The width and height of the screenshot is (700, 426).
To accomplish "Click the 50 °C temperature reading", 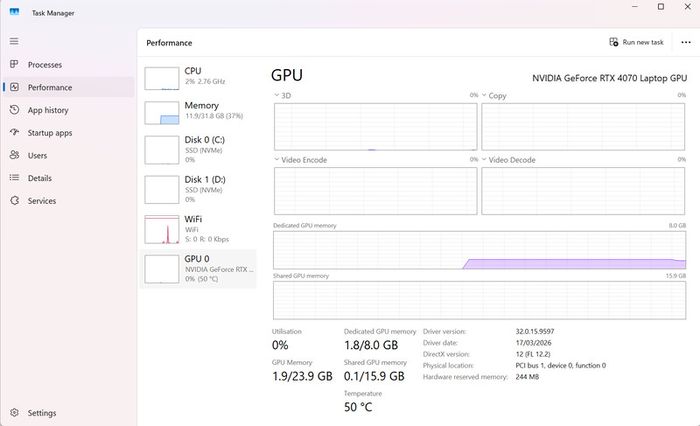I will coord(358,407).
